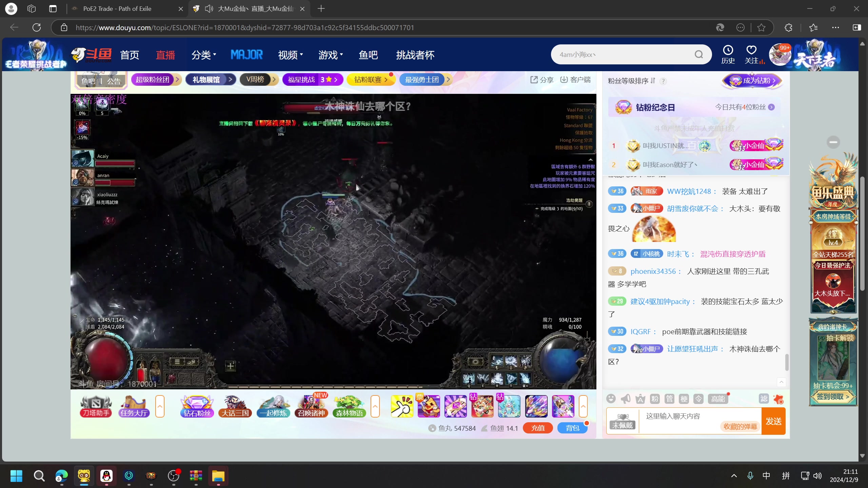Go to 首页 home tab
868x488 pixels.
click(130, 55)
